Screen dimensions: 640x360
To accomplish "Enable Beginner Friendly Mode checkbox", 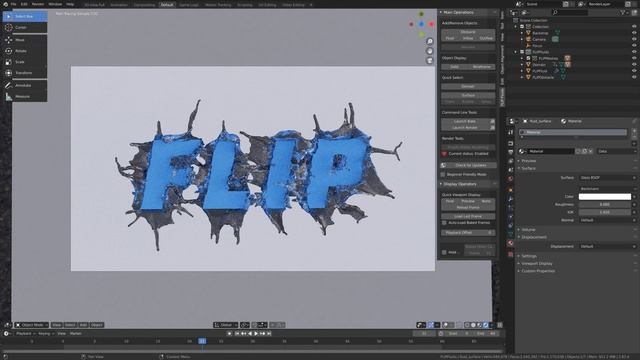I will coord(443,174).
